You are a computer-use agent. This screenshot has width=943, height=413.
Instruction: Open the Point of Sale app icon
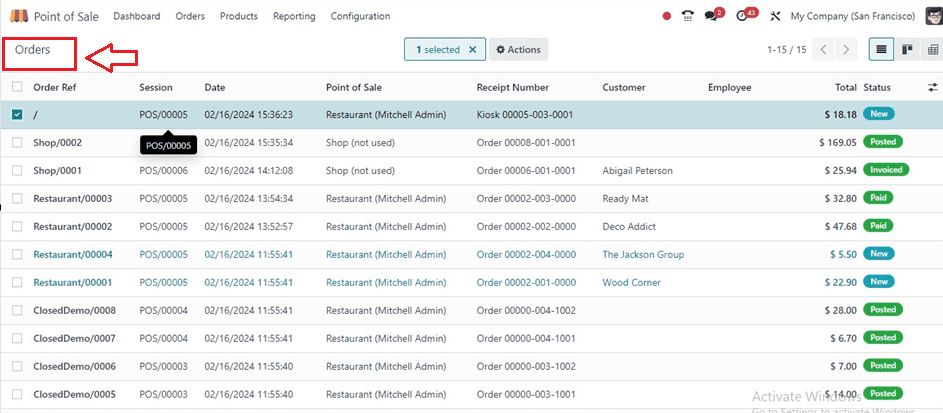19,16
